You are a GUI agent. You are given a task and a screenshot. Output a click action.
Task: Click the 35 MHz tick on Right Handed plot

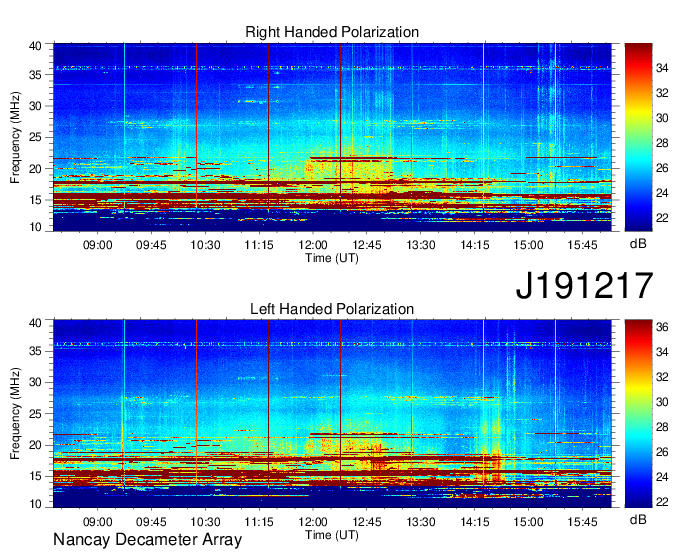point(35,75)
